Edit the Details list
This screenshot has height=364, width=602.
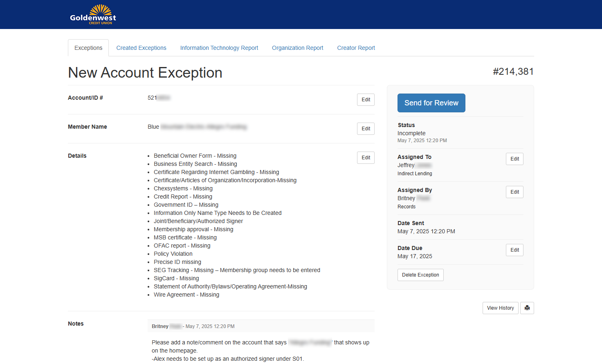(x=366, y=157)
